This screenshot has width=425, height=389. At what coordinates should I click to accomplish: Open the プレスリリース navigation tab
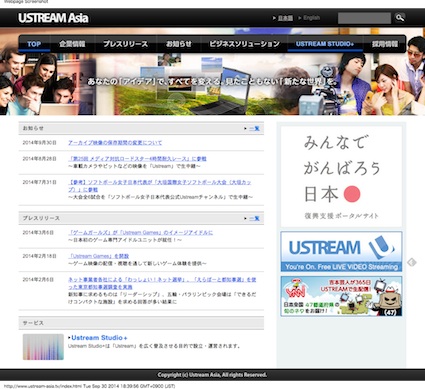coord(125,44)
